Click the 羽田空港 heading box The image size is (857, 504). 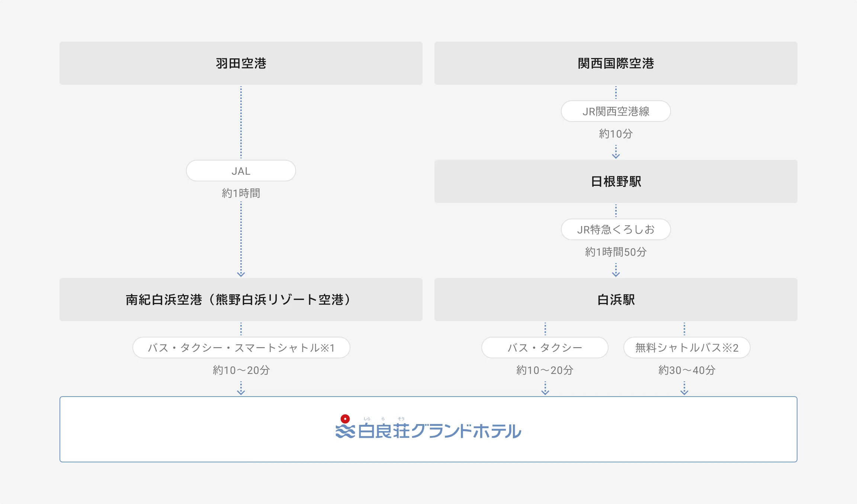pos(241,63)
